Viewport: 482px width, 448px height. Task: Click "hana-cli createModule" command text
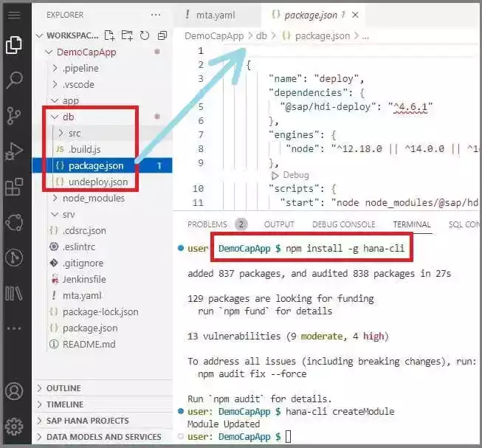(340, 412)
